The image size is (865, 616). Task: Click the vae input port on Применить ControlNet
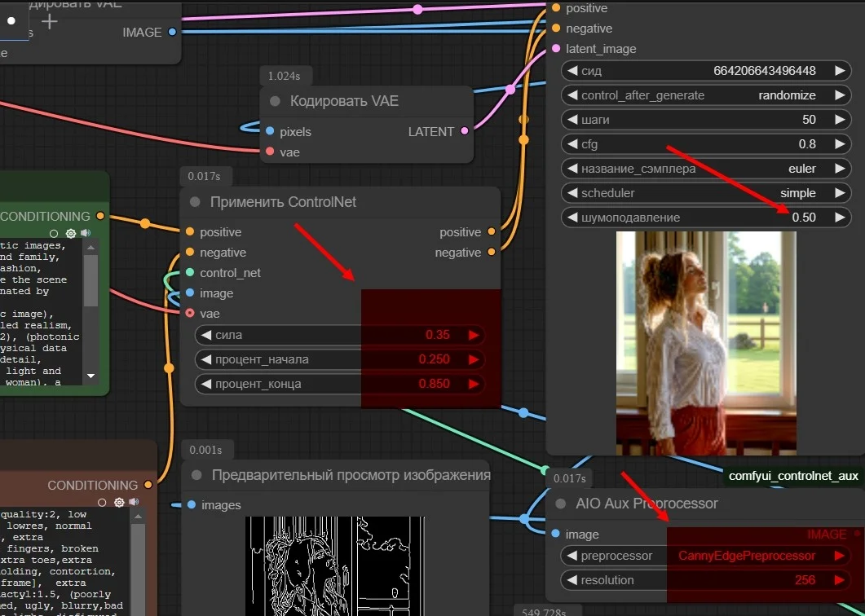190,313
